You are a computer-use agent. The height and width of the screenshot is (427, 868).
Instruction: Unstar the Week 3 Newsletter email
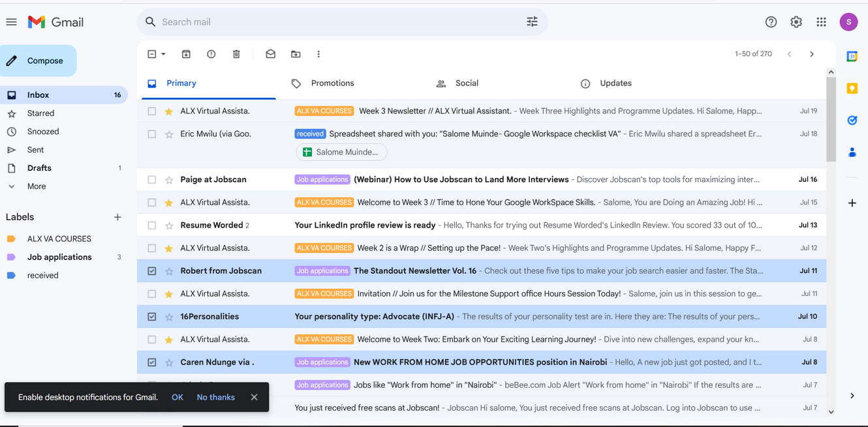[169, 111]
